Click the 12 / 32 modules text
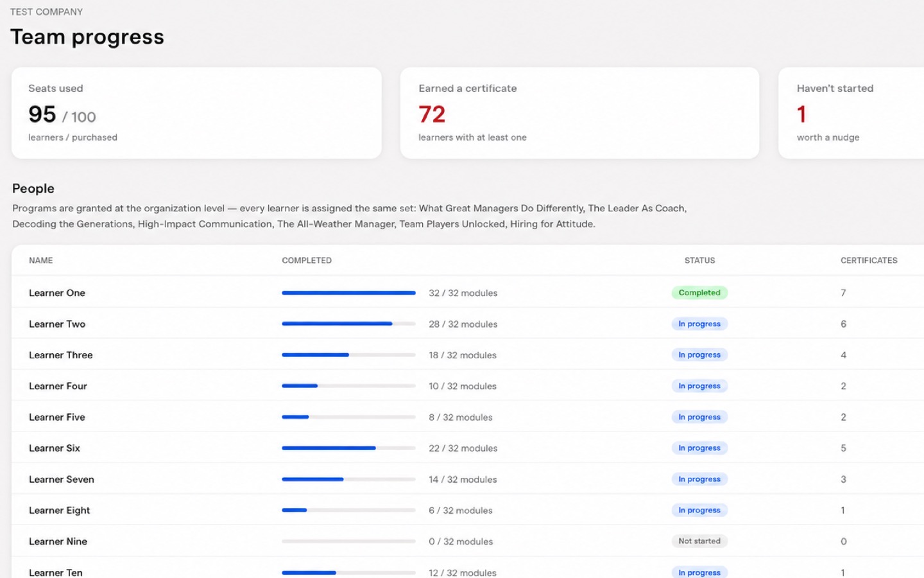 [463, 572]
